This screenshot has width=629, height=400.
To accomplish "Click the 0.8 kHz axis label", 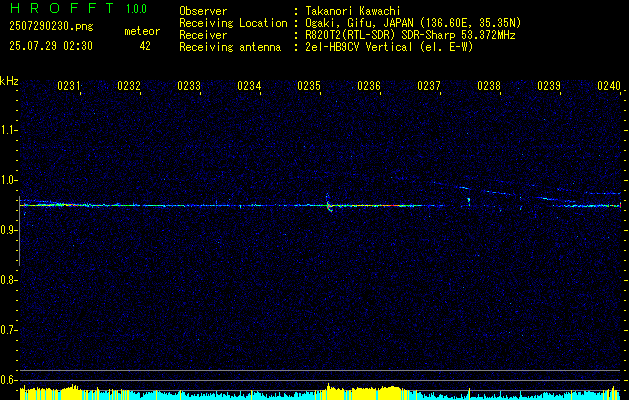I will click(8, 280).
